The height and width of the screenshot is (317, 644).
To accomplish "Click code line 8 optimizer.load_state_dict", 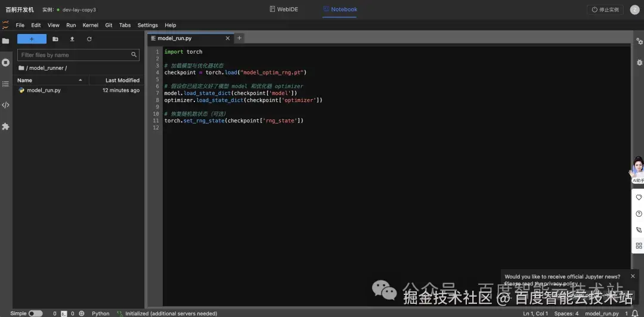I will pos(243,100).
